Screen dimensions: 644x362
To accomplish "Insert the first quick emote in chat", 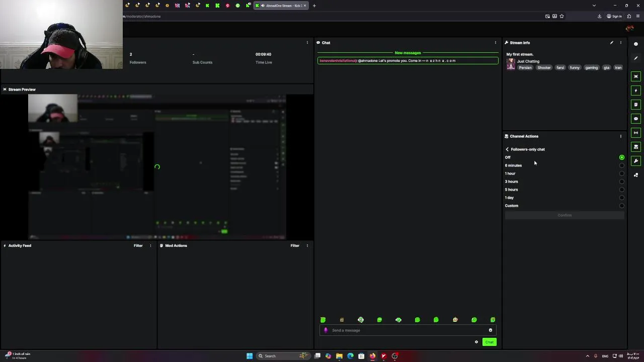I will (x=323, y=320).
